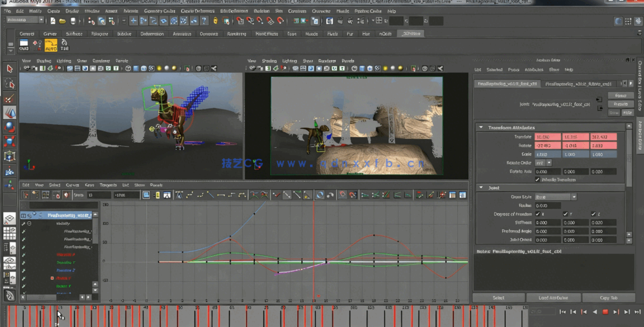The height and width of the screenshot is (327, 644).
Task: Toggle Degrees of Freedom Z checkbox
Action: [593, 214]
